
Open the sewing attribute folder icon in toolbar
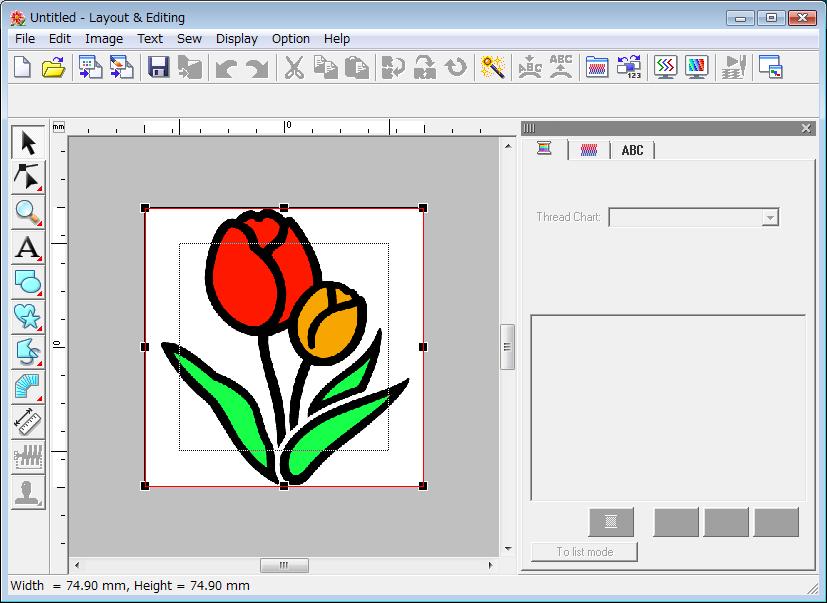[x=597, y=68]
